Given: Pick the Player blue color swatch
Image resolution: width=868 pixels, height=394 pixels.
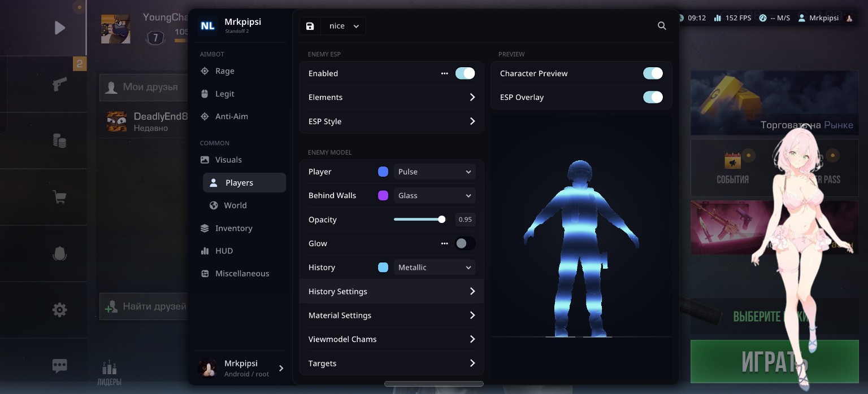Looking at the screenshot, I should tap(383, 172).
